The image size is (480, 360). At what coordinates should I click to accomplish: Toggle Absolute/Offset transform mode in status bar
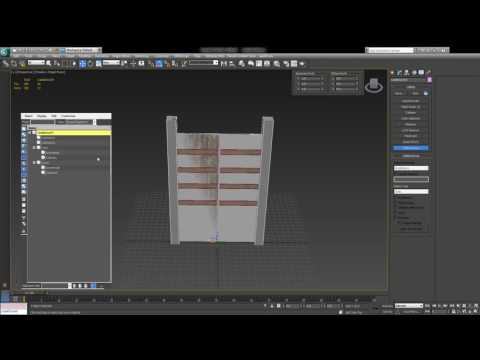click(x=279, y=306)
